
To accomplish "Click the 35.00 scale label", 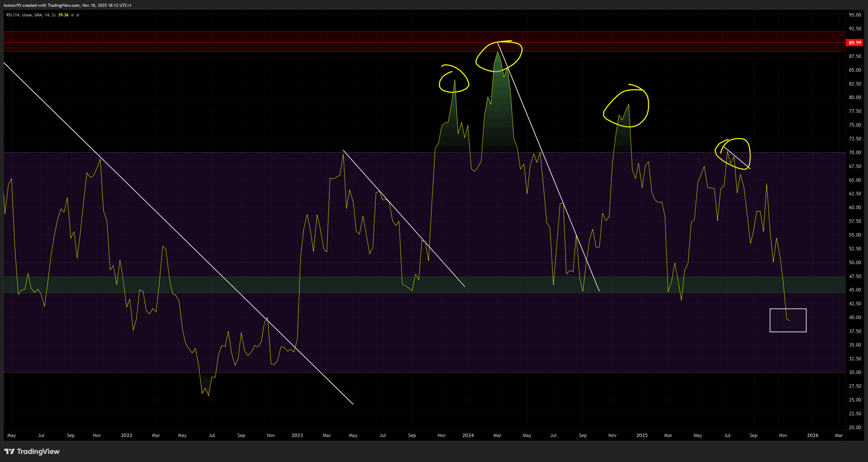I will point(855,345).
